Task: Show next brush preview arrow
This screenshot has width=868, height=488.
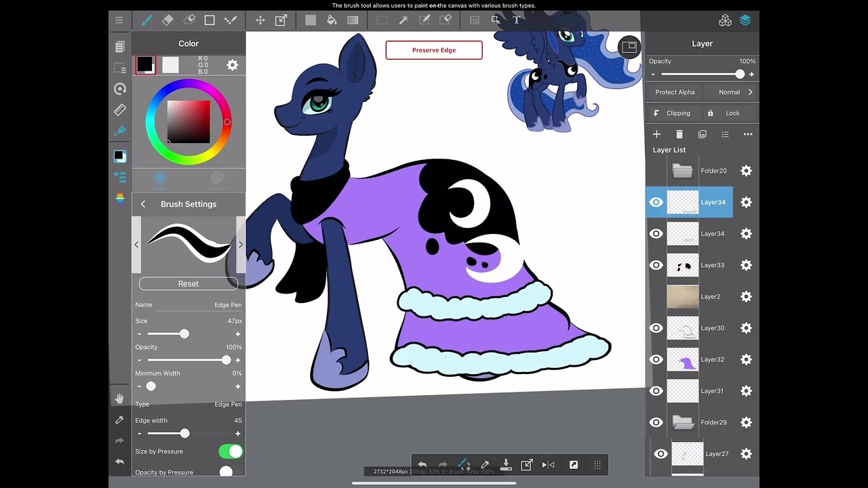Action: 241,245
